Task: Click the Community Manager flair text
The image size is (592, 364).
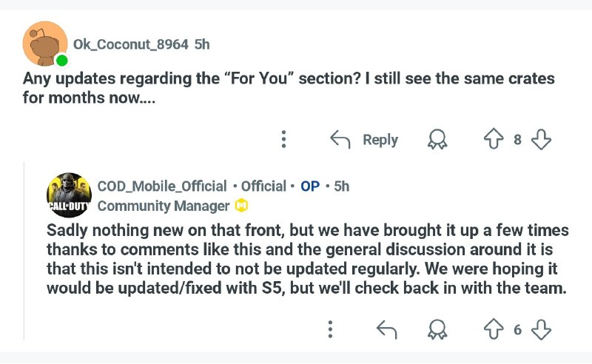Action: [x=164, y=206]
